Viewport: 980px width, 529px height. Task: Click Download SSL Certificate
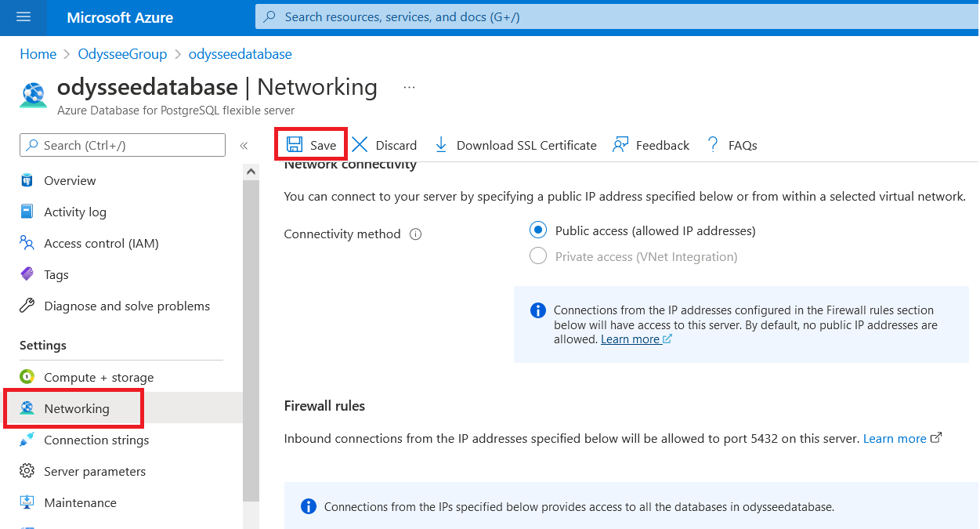point(526,145)
